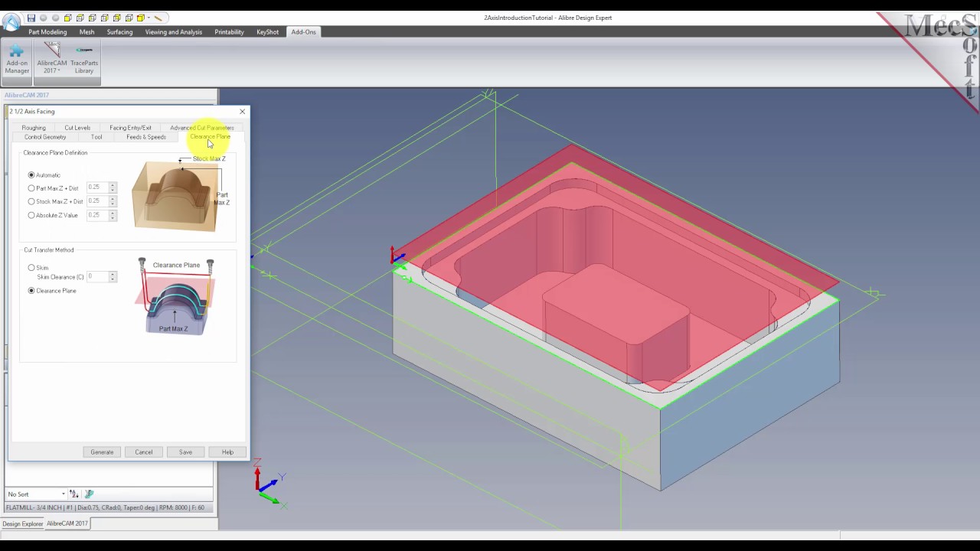Close the 2 1/2 Axis Facing dialog
This screenshot has width=980, height=551.
tap(243, 112)
